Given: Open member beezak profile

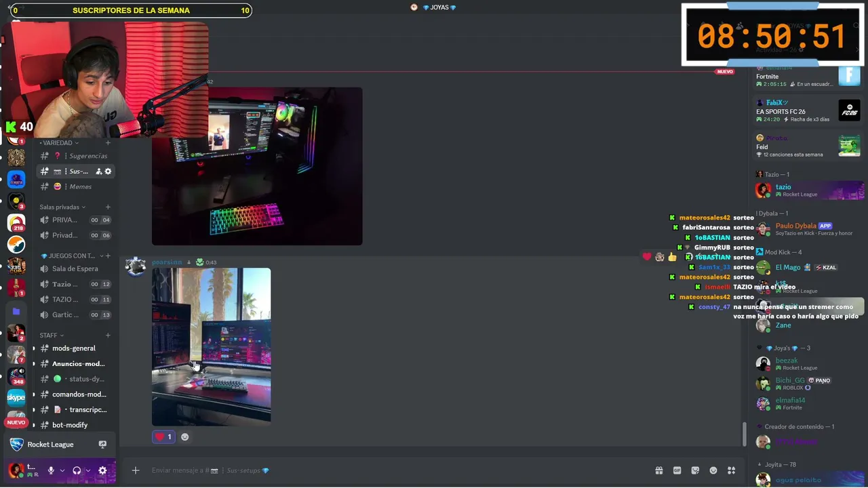Looking at the screenshot, I should point(808,364).
